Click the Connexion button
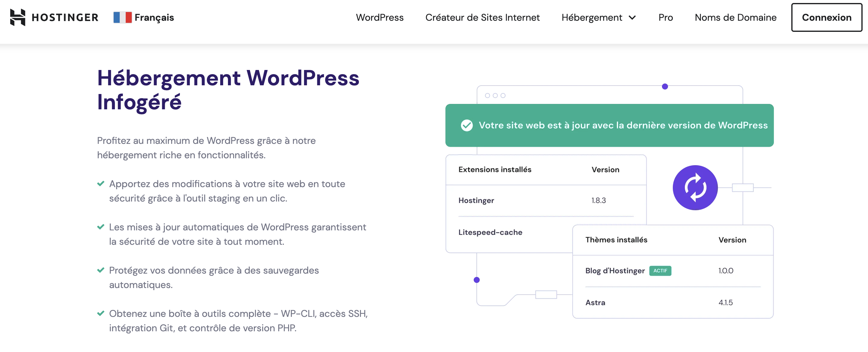This screenshot has height=352, width=868. tap(826, 17)
